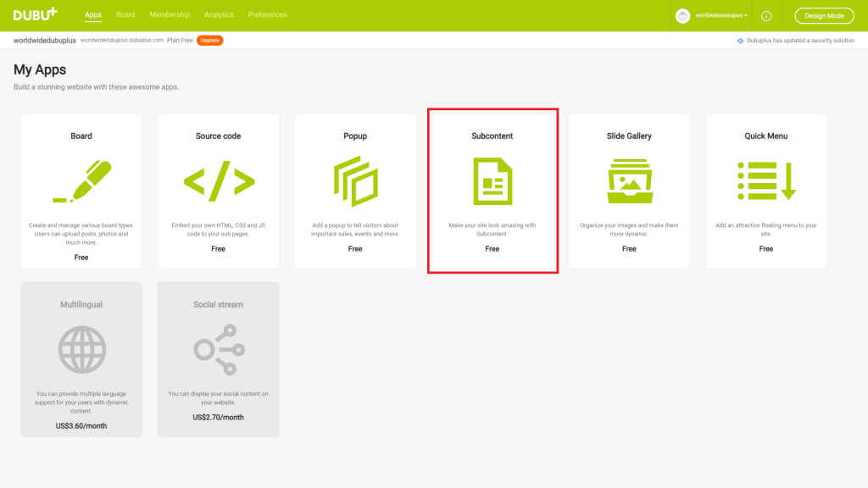This screenshot has height=488, width=868.
Task: Open the info circle icon in header
Action: pyautogui.click(x=766, y=16)
